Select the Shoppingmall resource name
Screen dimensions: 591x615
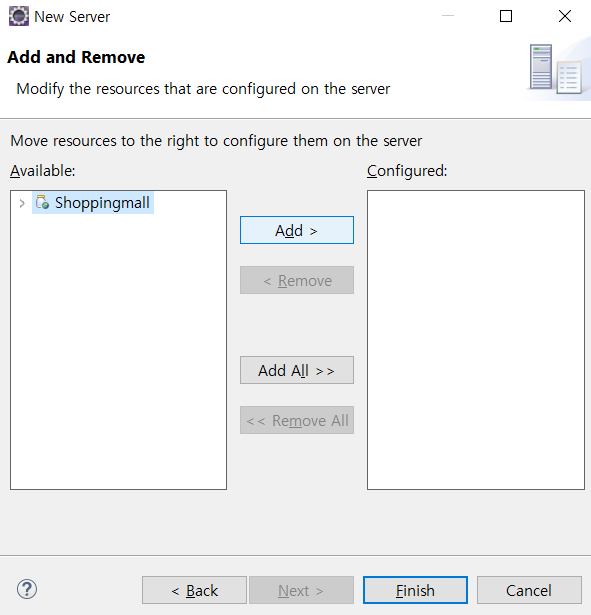(x=102, y=203)
